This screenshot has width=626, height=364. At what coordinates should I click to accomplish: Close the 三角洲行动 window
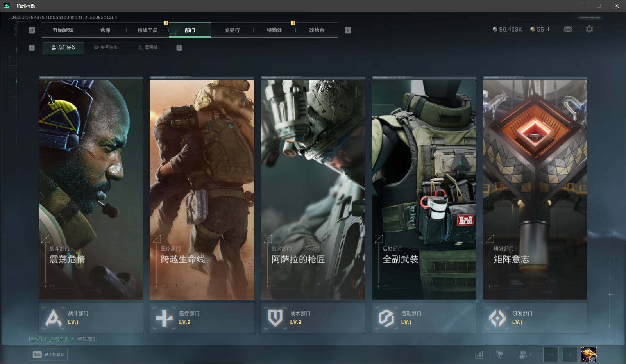click(617, 6)
